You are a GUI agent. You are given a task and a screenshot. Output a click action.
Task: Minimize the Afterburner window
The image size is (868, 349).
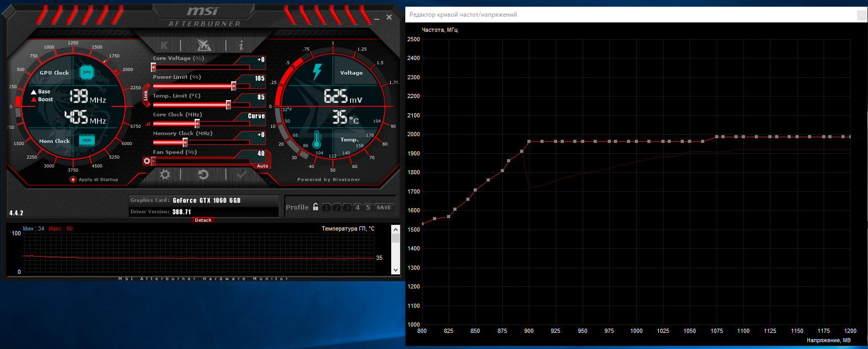pos(377,19)
